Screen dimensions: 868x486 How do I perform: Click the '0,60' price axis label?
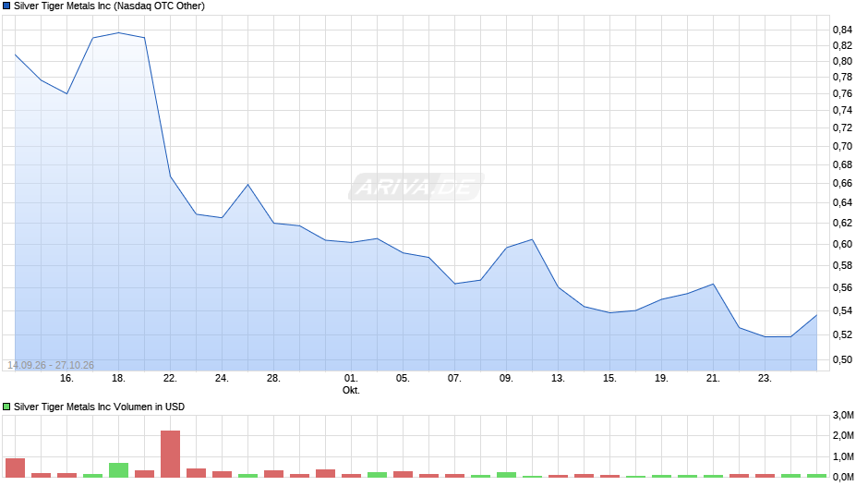coord(842,244)
